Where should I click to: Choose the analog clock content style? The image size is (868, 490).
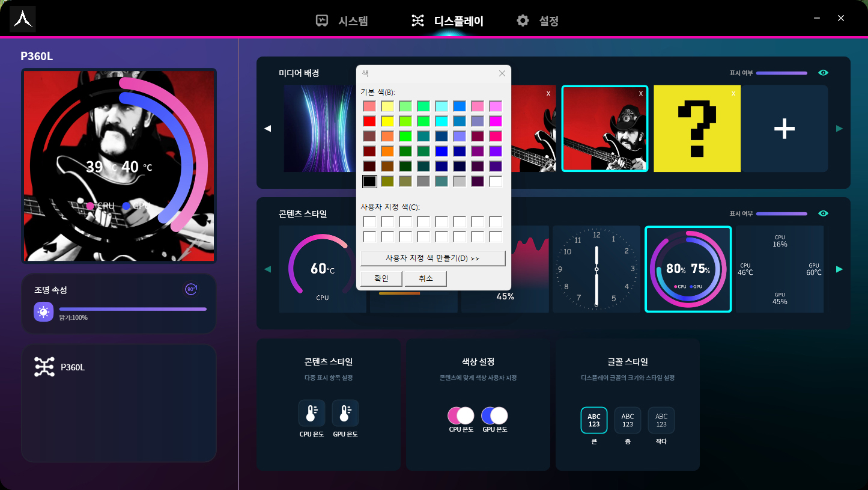pyautogui.click(x=596, y=269)
